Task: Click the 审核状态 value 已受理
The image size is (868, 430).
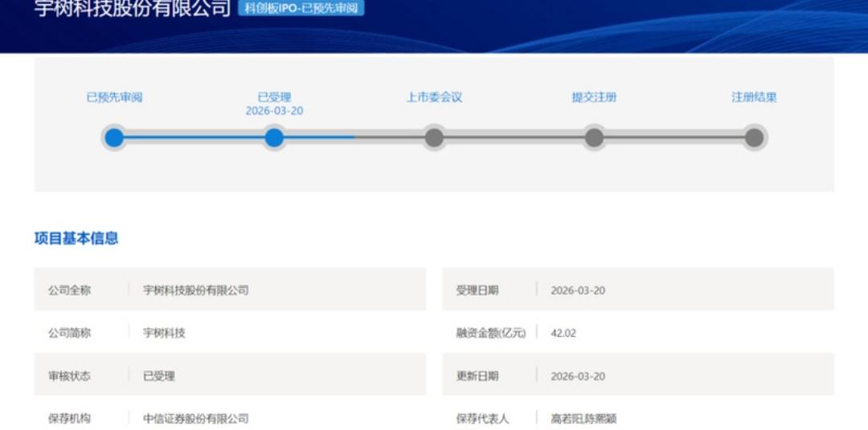Action: [x=159, y=376]
